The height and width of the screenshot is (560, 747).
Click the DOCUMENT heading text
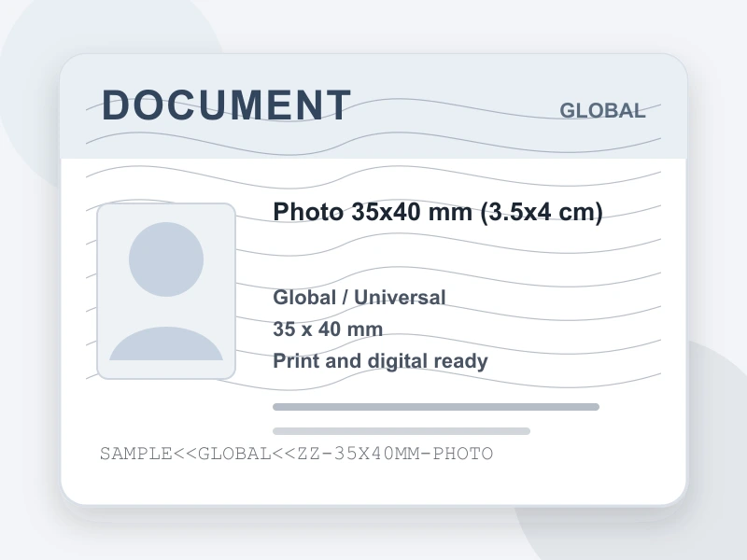click(226, 105)
